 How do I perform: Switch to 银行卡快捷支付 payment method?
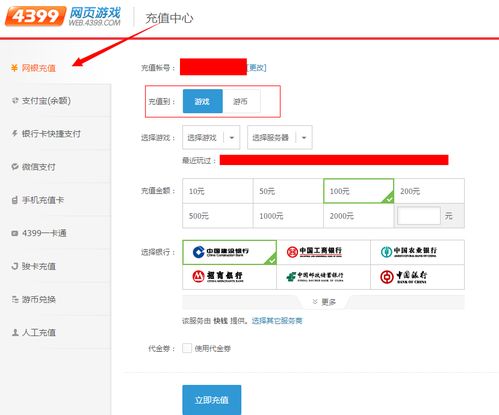tap(55, 133)
